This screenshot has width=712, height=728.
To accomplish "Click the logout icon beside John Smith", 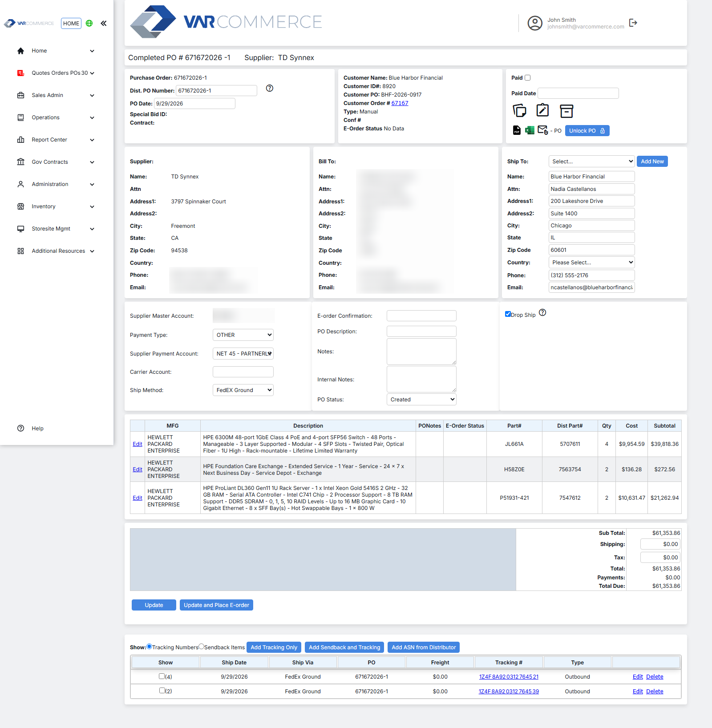I will click(633, 23).
